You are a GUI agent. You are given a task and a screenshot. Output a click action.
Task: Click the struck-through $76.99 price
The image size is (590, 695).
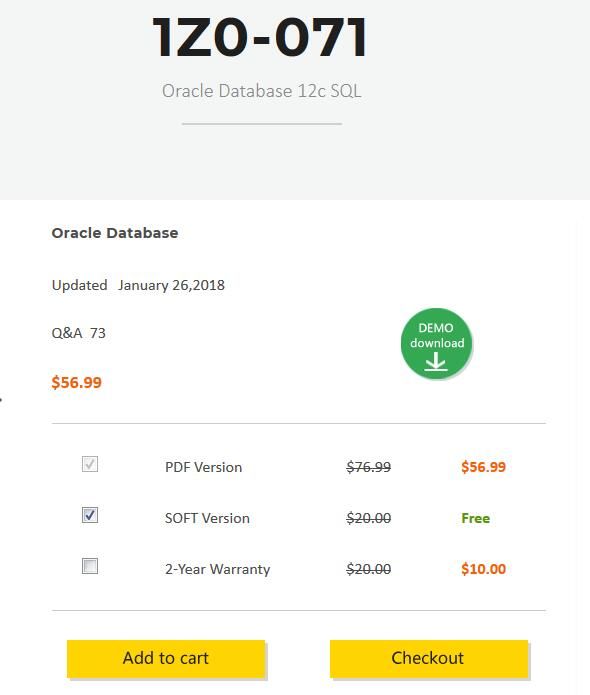[368, 467]
